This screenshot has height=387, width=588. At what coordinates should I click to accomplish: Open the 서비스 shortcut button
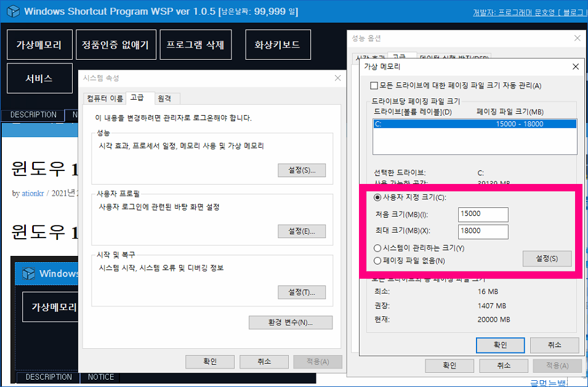[39, 78]
